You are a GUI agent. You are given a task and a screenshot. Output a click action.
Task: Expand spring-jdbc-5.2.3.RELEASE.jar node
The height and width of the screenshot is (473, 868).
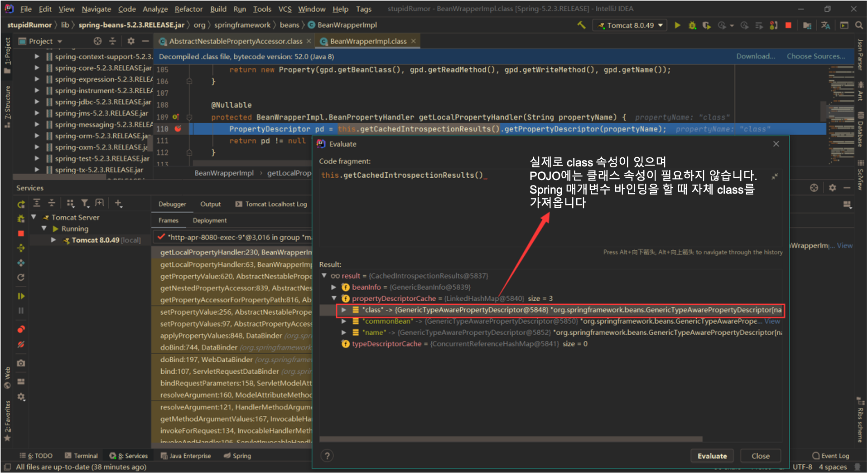[37, 102]
